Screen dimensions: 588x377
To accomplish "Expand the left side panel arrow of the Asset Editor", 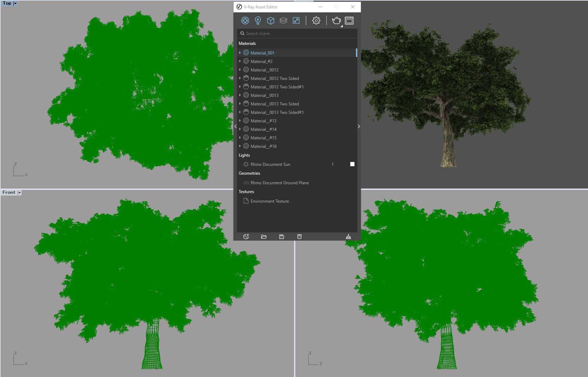I will pyautogui.click(x=236, y=126).
